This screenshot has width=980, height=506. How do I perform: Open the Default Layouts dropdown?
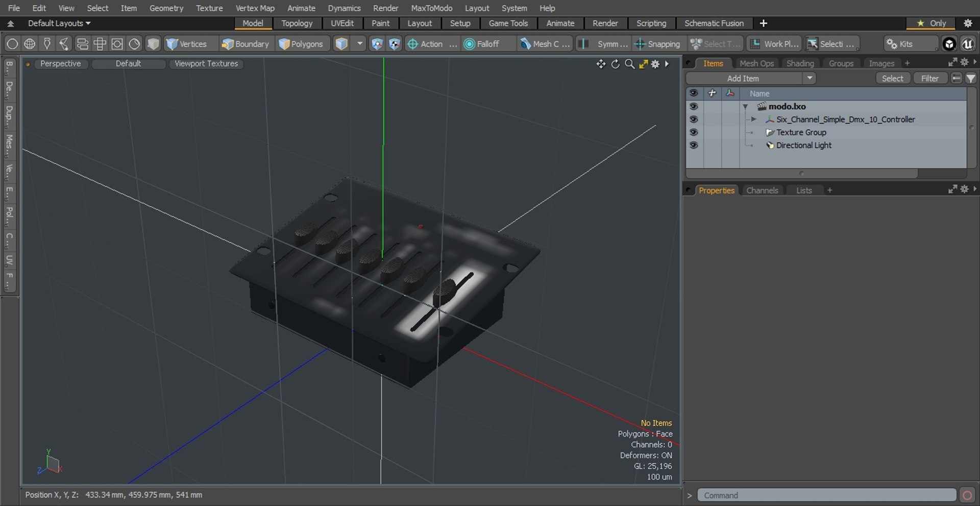coord(59,23)
